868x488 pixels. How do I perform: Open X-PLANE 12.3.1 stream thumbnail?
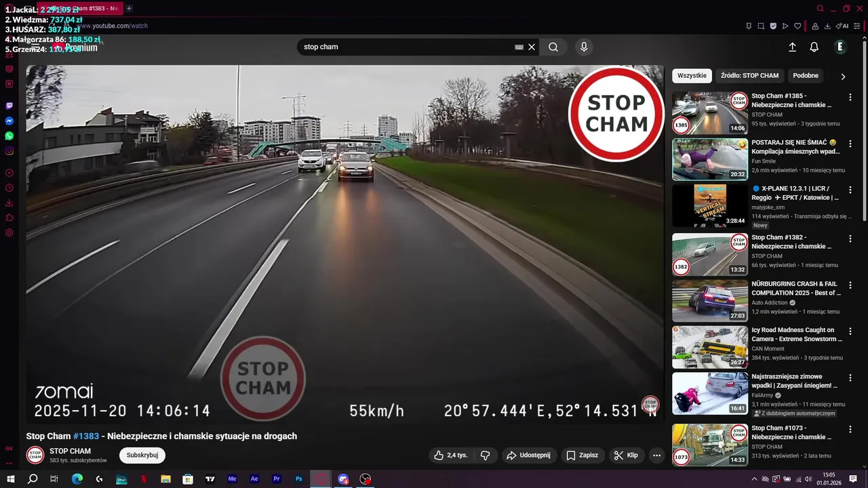pos(710,206)
